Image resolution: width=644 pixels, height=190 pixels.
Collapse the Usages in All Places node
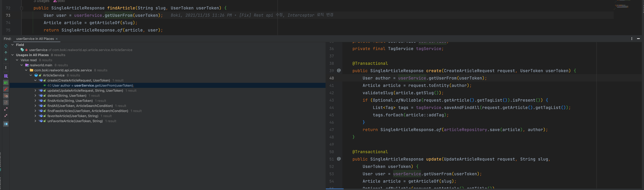(12, 55)
